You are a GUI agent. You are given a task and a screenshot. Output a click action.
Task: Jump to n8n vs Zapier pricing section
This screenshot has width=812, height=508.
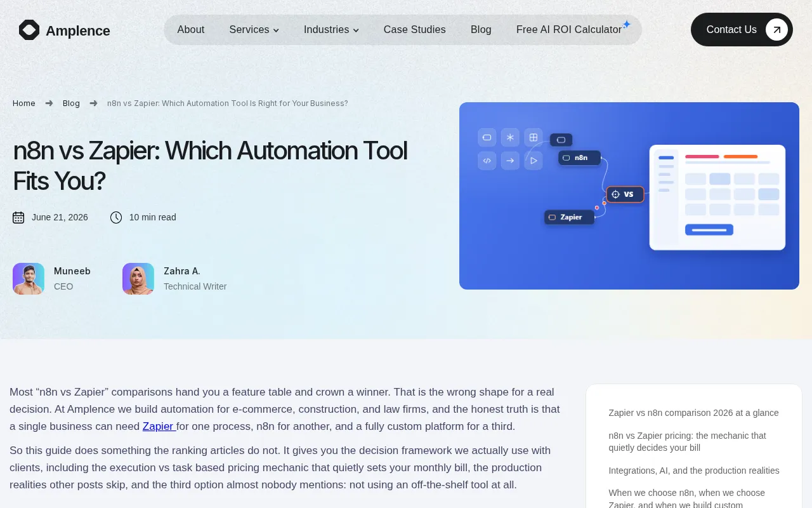tap(687, 441)
